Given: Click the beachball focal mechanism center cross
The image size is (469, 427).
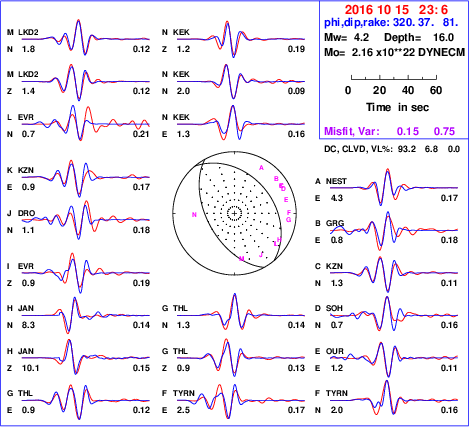Looking at the screenshot, I should point(234,213).
